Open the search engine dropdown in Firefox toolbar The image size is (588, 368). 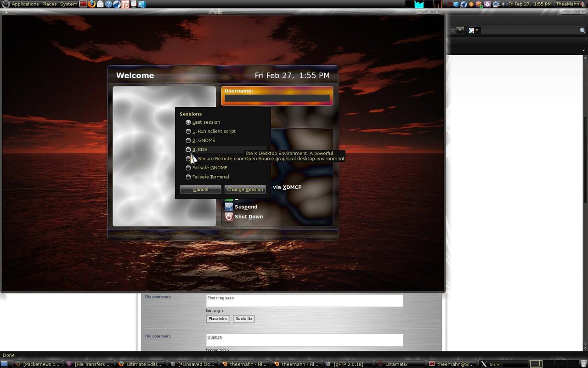click(475, 30)
